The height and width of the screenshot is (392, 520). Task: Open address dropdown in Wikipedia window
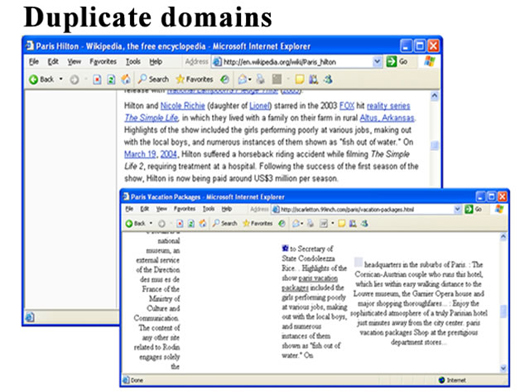pyautogui.click(x=377, y=62)
